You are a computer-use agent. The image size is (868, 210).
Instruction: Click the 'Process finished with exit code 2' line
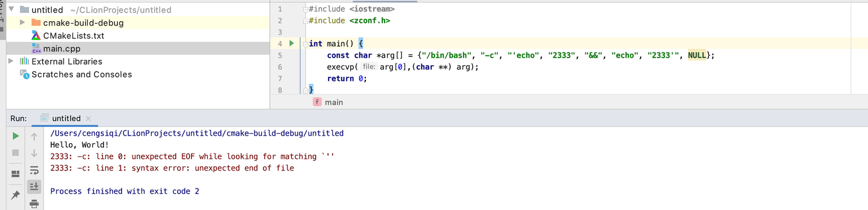click(125, 191)
